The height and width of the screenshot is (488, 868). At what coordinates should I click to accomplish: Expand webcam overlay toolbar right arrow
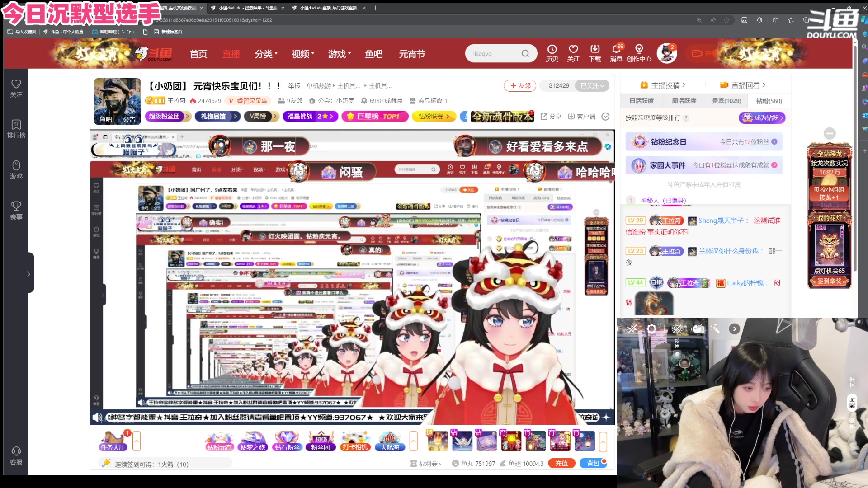(x=734, y=329)
